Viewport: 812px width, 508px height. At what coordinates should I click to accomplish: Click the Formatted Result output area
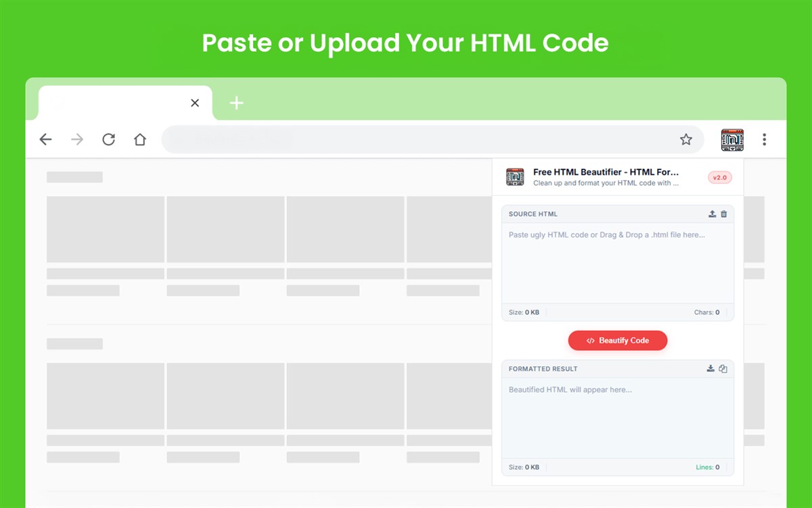point(618,419)
